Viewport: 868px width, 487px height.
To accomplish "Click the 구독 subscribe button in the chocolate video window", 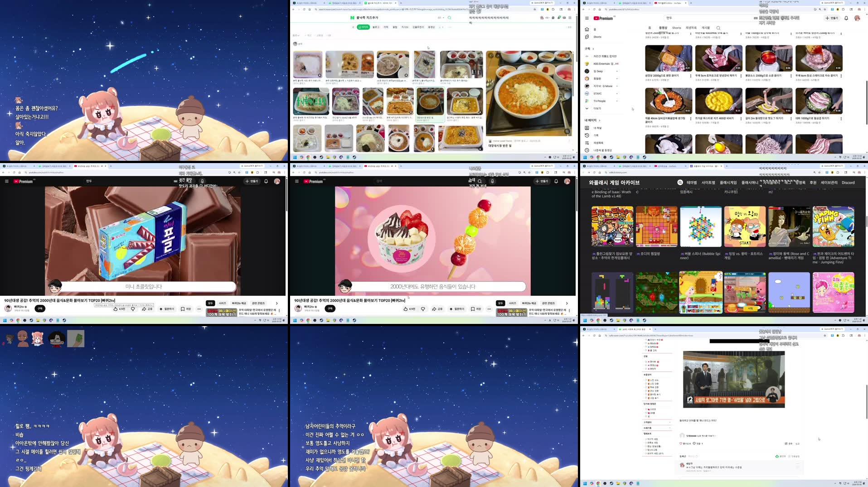I will pyautogui.click(x=40, y=309).
